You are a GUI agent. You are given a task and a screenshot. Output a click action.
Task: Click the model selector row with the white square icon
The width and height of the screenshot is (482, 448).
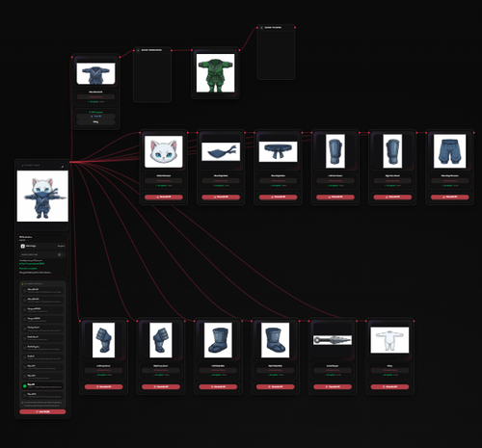pyautogui.click(x=42, y=246)
